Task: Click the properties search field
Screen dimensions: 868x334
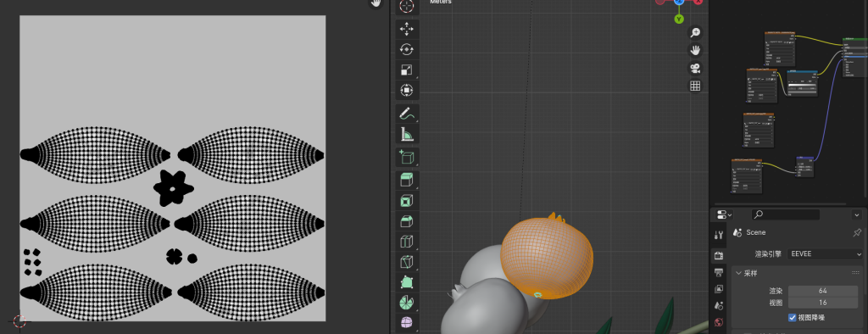Action: click(786, 214)
